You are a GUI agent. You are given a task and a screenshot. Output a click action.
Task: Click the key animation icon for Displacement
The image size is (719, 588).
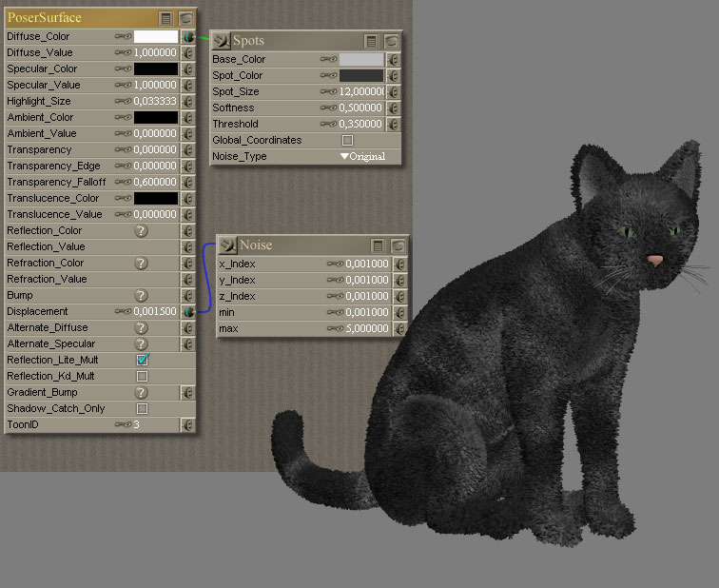point(123,311)
